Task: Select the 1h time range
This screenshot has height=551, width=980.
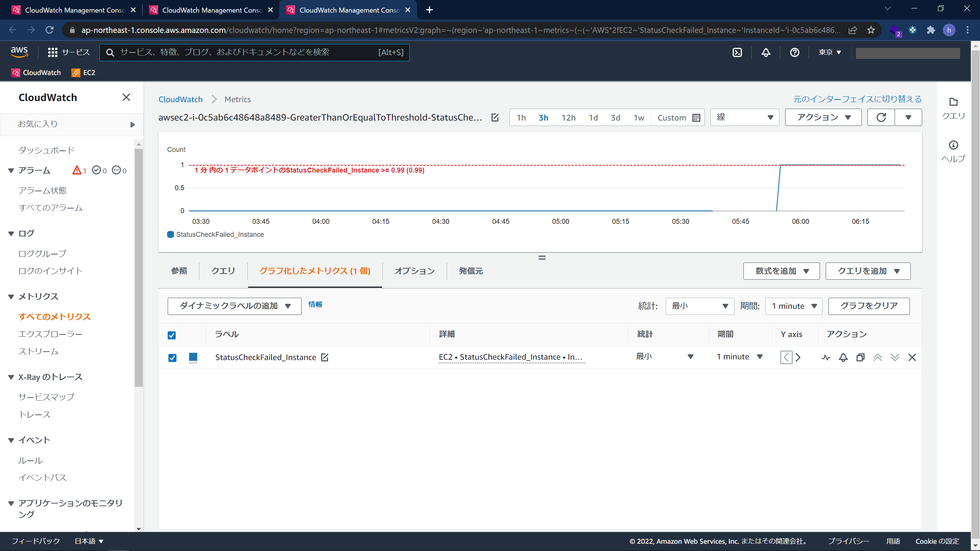Action: (521, 118)
